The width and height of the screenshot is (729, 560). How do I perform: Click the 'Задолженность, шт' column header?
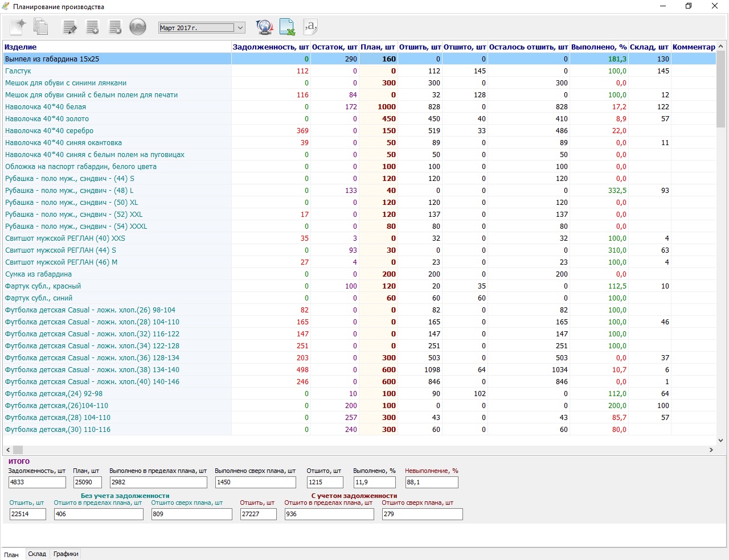coord(271,47)
